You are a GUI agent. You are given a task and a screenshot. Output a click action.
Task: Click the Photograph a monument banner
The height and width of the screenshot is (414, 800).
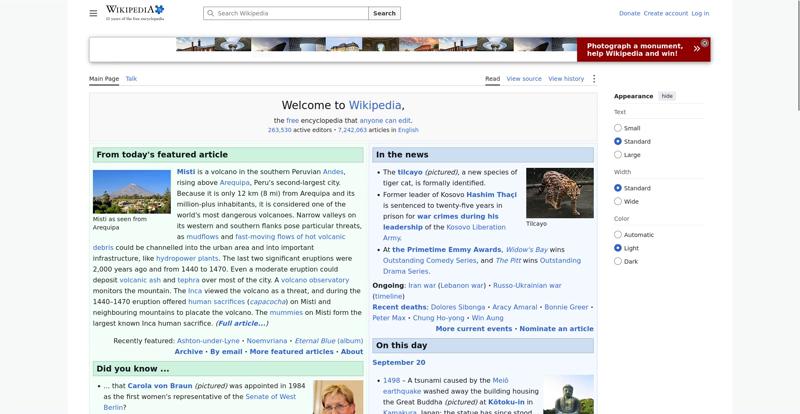(643, 50)
